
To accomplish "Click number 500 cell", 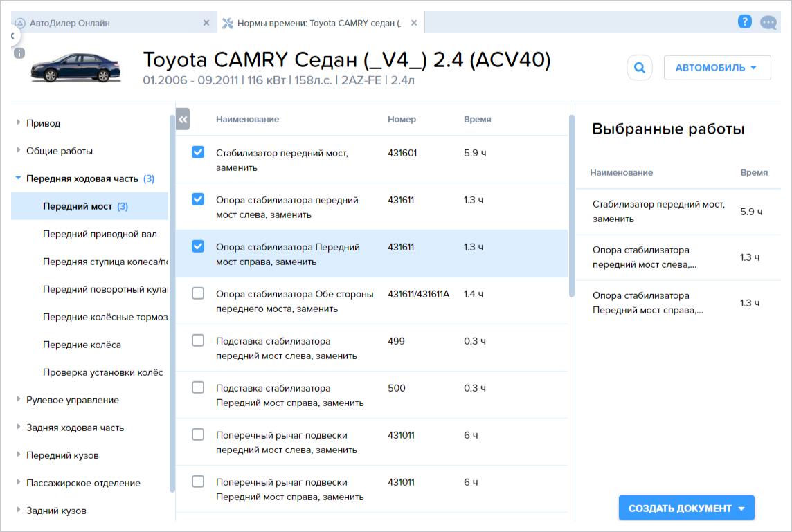I will pyautogui.click(x=397, y=388).
